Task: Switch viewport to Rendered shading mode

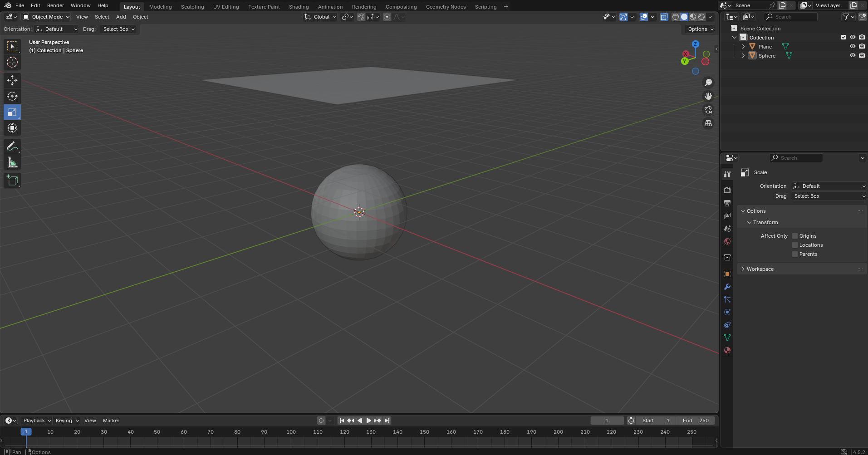Action: point(701,17)
